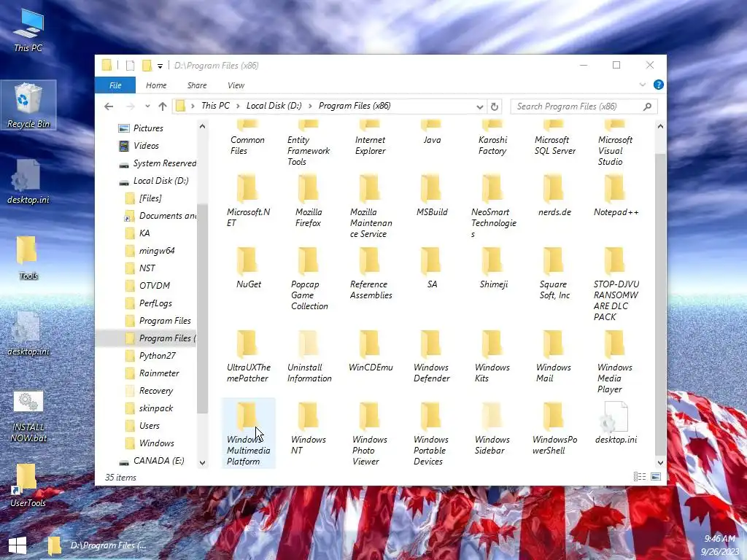Screen dimensions: 747x560
Task: Click This PC in address breadcrumb
Action: pyautogui.click(x=215, y=106)
